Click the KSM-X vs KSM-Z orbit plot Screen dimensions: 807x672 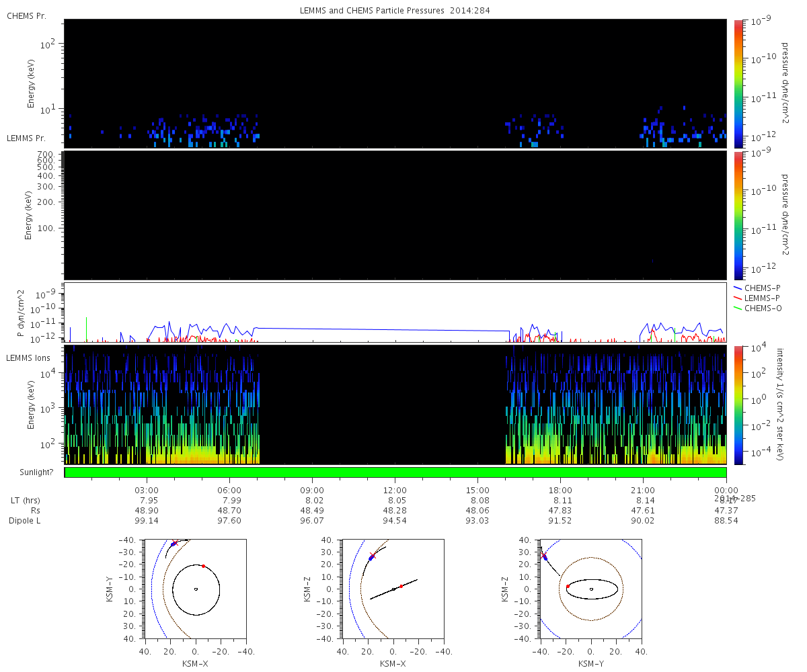(x=393, y=589)
